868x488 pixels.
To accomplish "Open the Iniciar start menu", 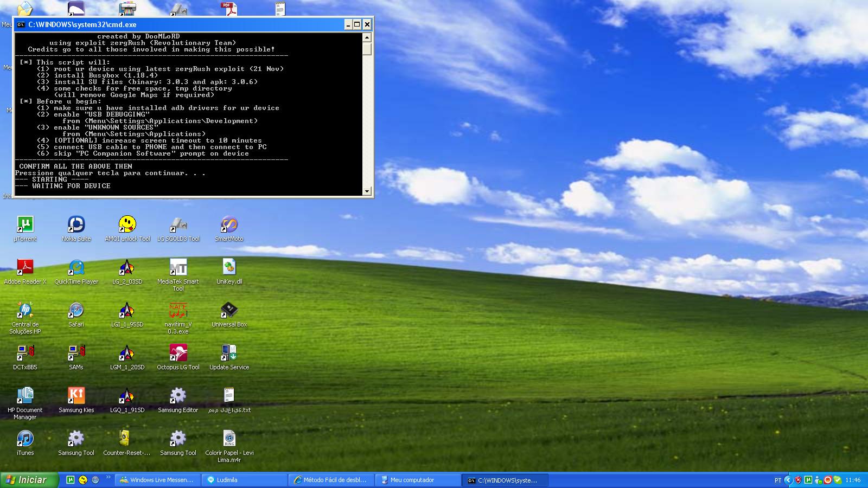I will point(28,480).
